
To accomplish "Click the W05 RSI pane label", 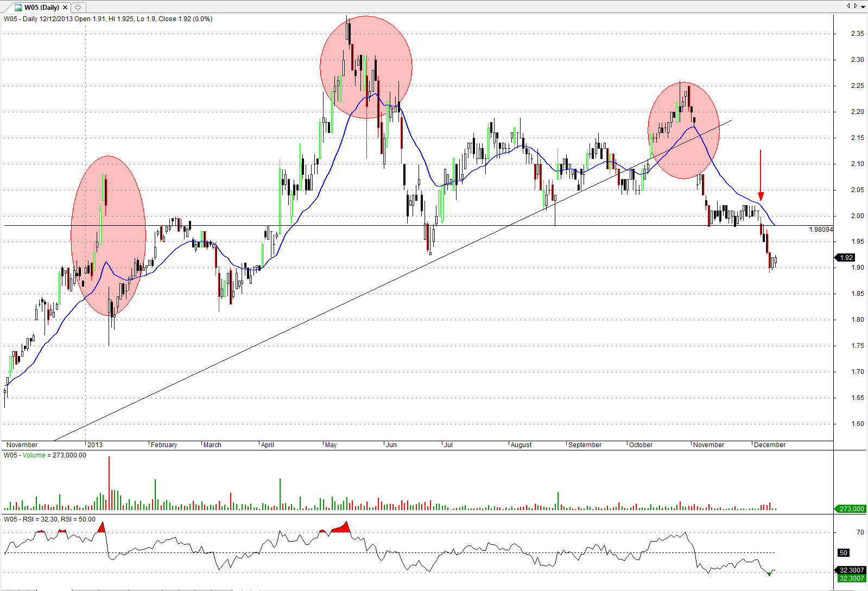I will click(x=49, y=519).
